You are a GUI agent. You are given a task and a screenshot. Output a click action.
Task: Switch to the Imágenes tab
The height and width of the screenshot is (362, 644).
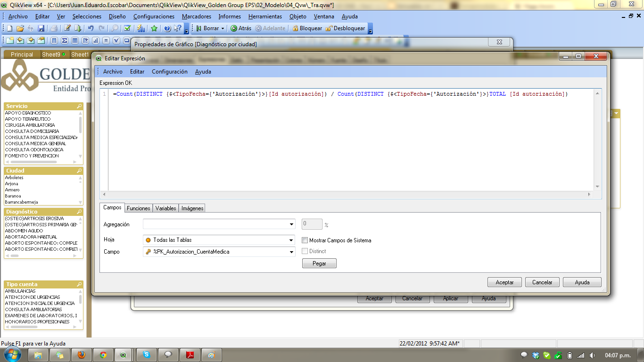192,208
